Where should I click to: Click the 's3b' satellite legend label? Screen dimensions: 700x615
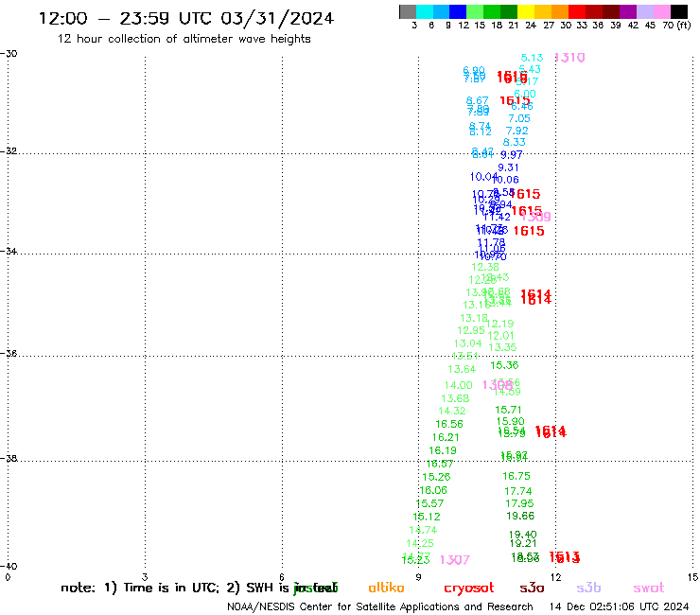pyautogui.click(x=588, y=588)
